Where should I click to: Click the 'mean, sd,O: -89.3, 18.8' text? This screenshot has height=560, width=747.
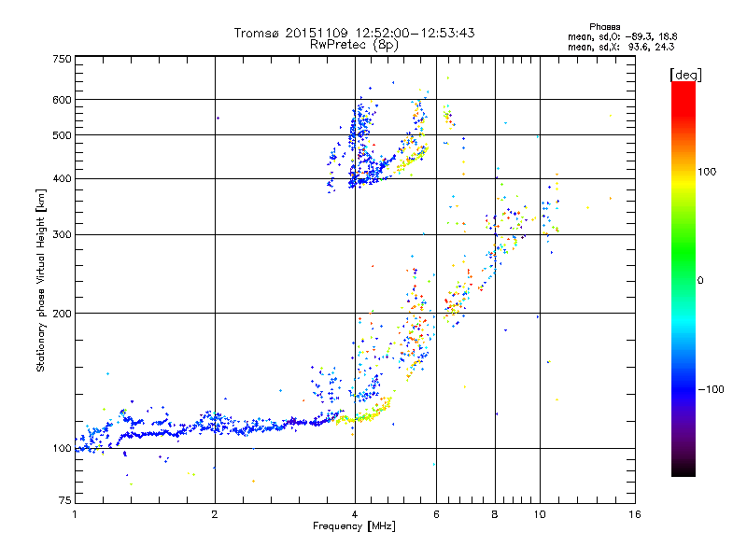click(622, 36)
